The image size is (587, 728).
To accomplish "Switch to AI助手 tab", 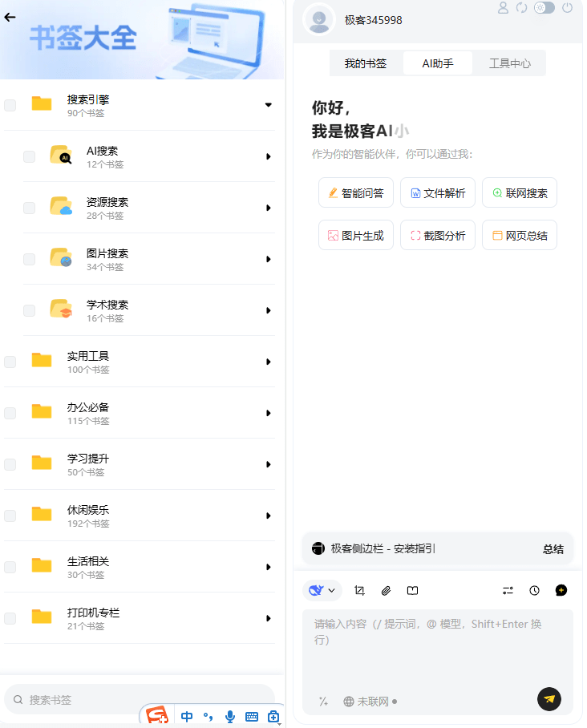I will click(x=438, y=63).
